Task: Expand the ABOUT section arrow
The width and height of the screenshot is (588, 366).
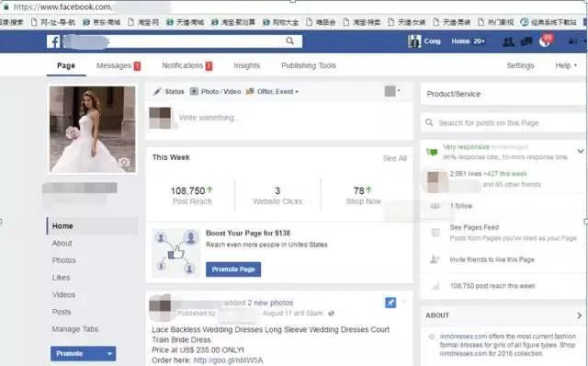Action: coord(580,315)
